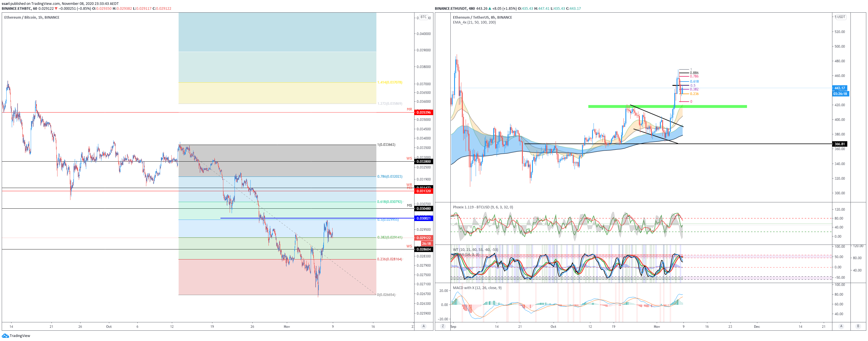Click the green horizontal resistance bar on the ETHUSDT chart

pos(667,106)
